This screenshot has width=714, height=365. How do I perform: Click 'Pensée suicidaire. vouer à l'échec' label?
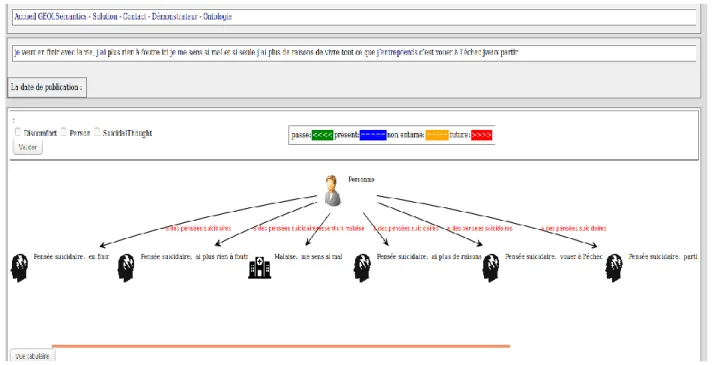coord(554,257)
